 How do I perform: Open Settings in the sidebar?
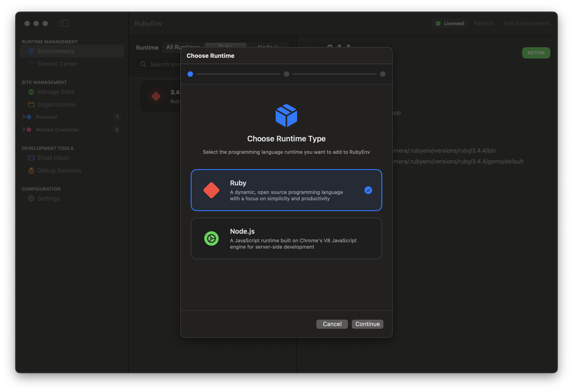pos(72,198)
